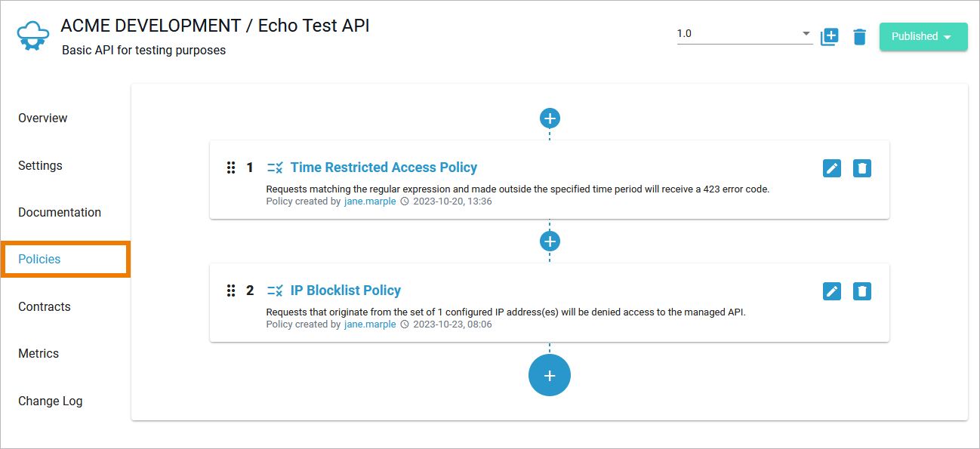Edit the Time Restricted Access Policy
This screenshot has height=449, width=980.
coord(831,168)
